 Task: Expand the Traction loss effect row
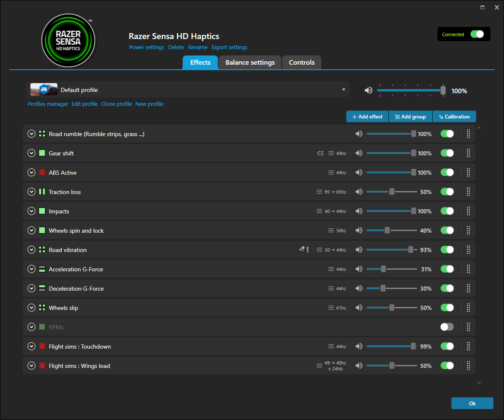31,192
